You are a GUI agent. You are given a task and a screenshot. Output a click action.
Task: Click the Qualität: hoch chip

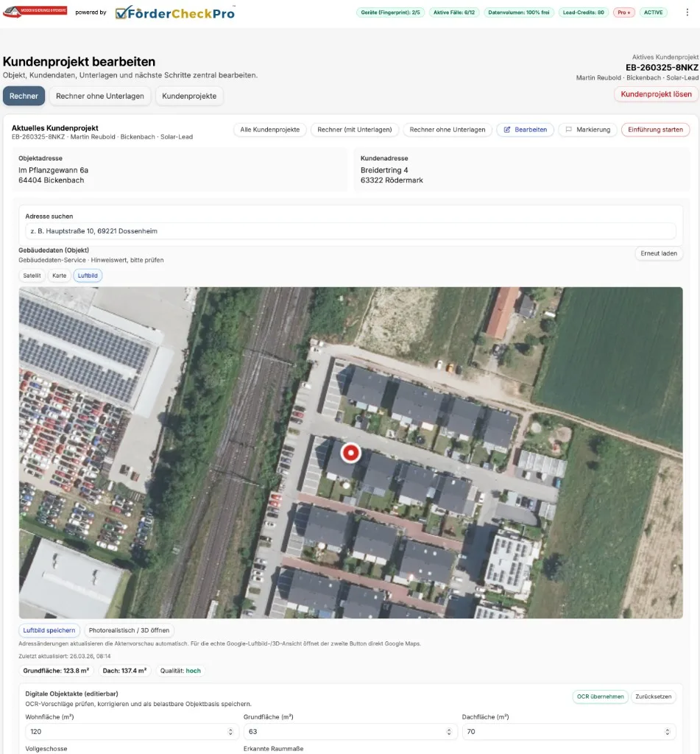[x=180, y=671]
